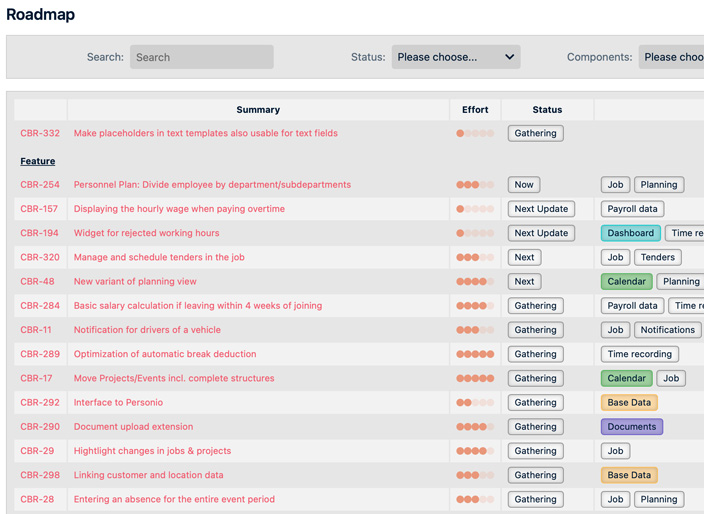Sort by the Effort column header

point(475,110)
